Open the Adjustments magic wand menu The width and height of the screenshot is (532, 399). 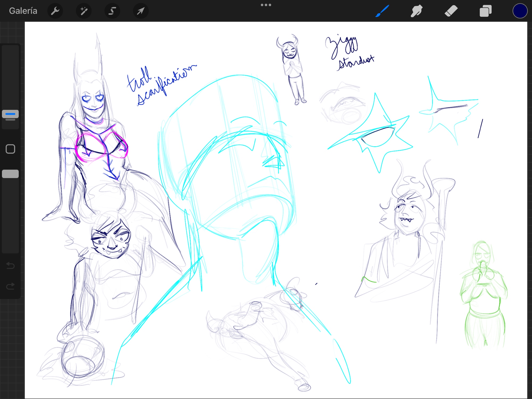84,11
